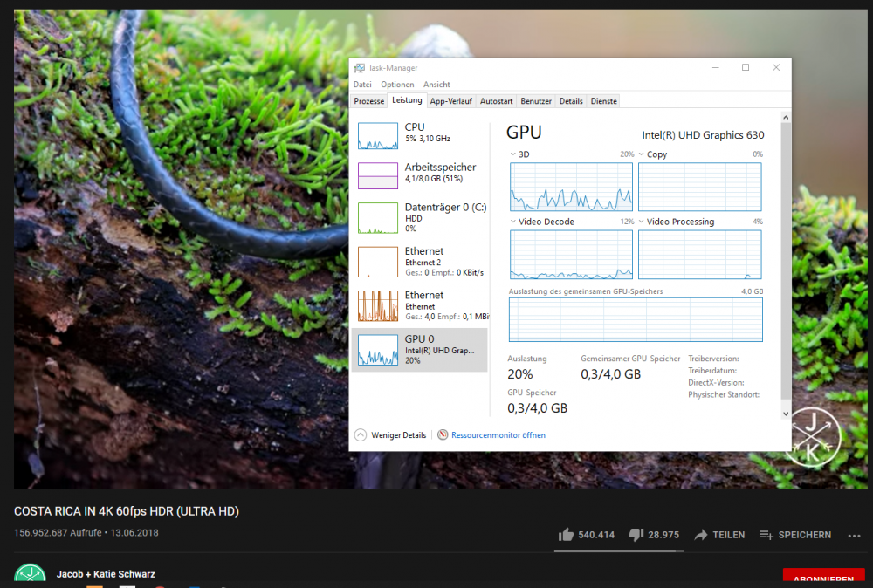
Task: Open the Ressourcenmonitor öffnen link
Action: point(498,435)
